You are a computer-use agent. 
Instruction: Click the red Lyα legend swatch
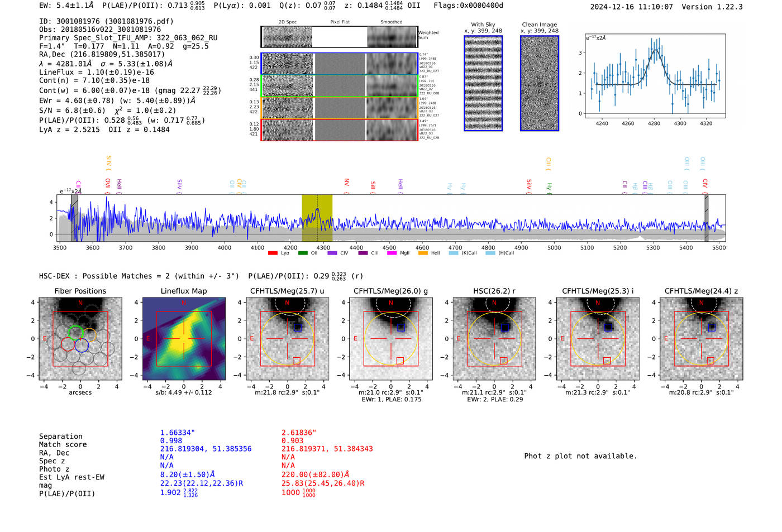273,253
